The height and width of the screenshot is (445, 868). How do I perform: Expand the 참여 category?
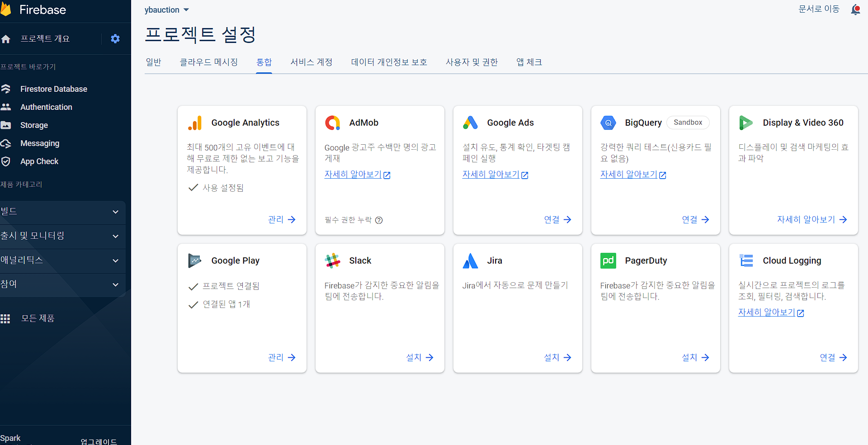(63, 284)
